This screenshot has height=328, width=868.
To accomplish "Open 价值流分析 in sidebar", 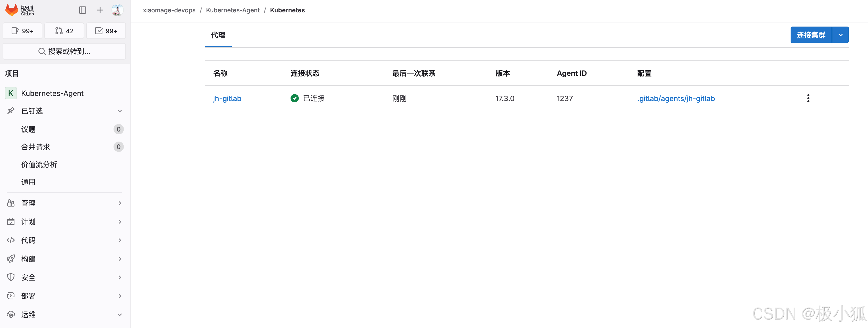I will tap(39, 164).
